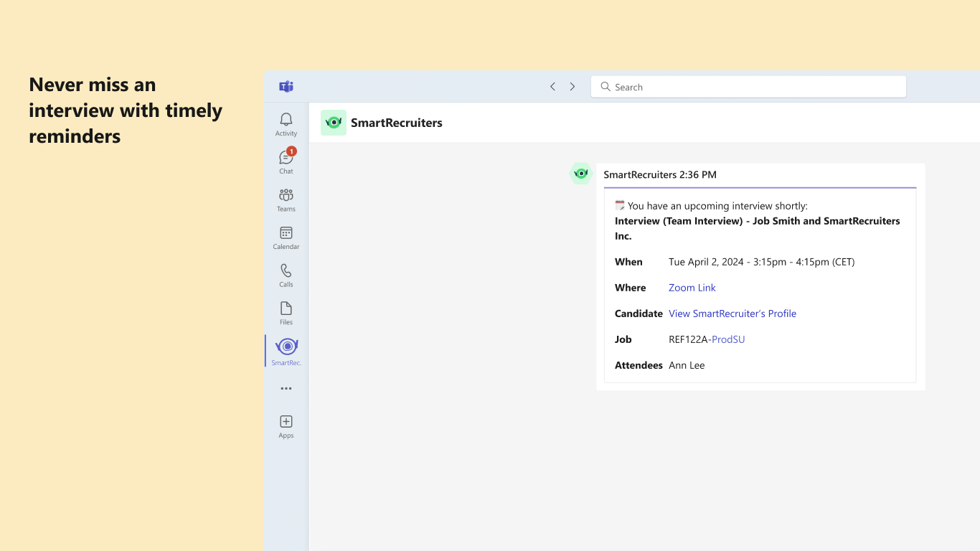Open the Files sidebar icon

286,313
